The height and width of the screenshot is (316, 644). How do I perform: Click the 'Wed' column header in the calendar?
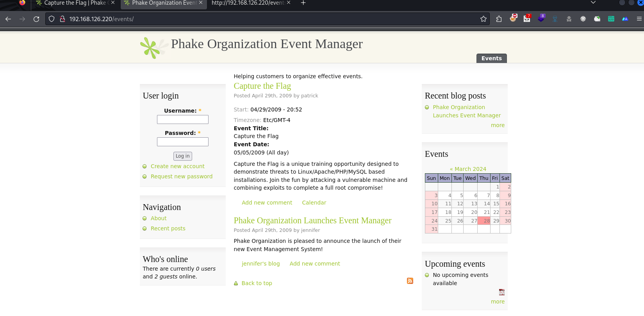[471, 178]
